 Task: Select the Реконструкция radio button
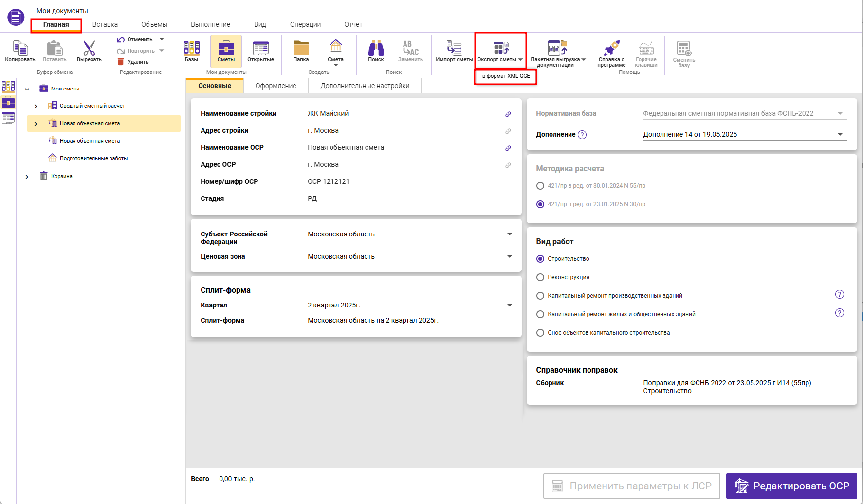coord(540,277)
